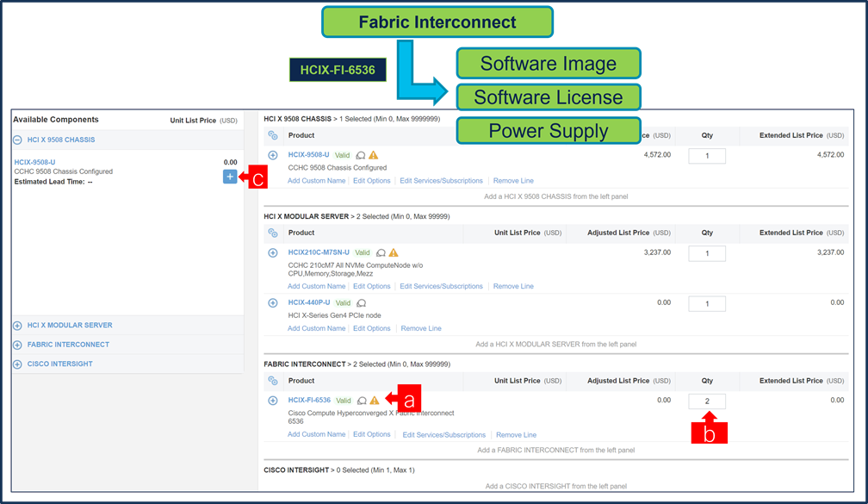The width and height of the screenshot is (868, 504).
Task: Click Add Custom Name for HCIX-9508-U
Action: (317, 181)
